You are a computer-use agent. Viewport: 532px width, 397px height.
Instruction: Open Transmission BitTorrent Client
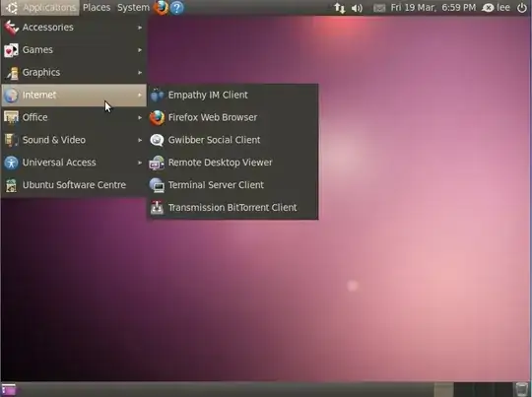(x=233, y=207)
